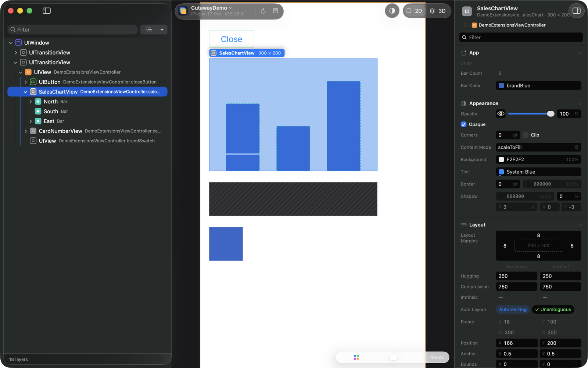Click the East Bar layer icon
Screen dimensions: 588x368
[x=38, y=121]
